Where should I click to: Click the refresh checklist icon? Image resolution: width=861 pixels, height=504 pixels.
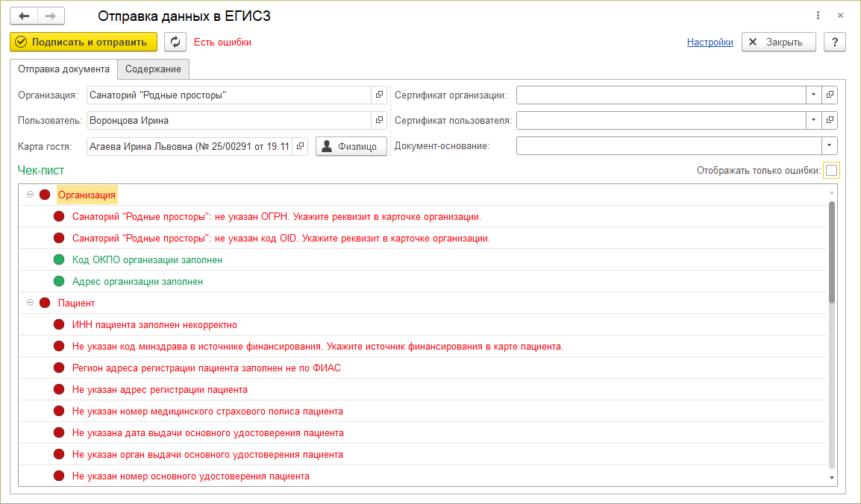tap(175, 42)
